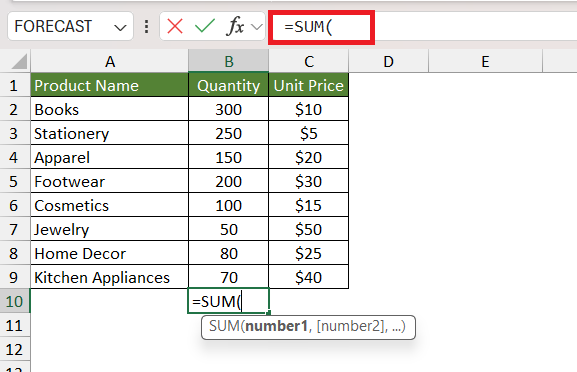Click quantity cell 100
This screenshot has height=372, width=577.
coord(229,205)
